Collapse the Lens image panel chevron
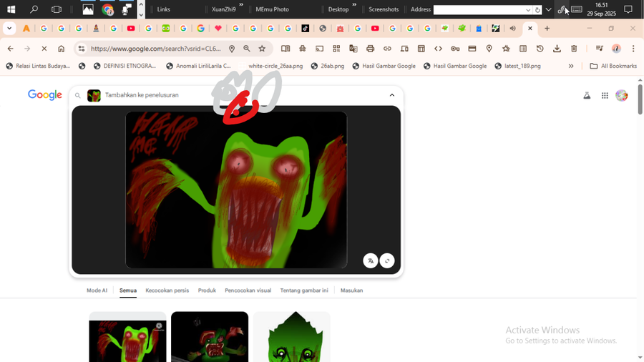Viewport: 644px width, 362px height. click(392, 95)
